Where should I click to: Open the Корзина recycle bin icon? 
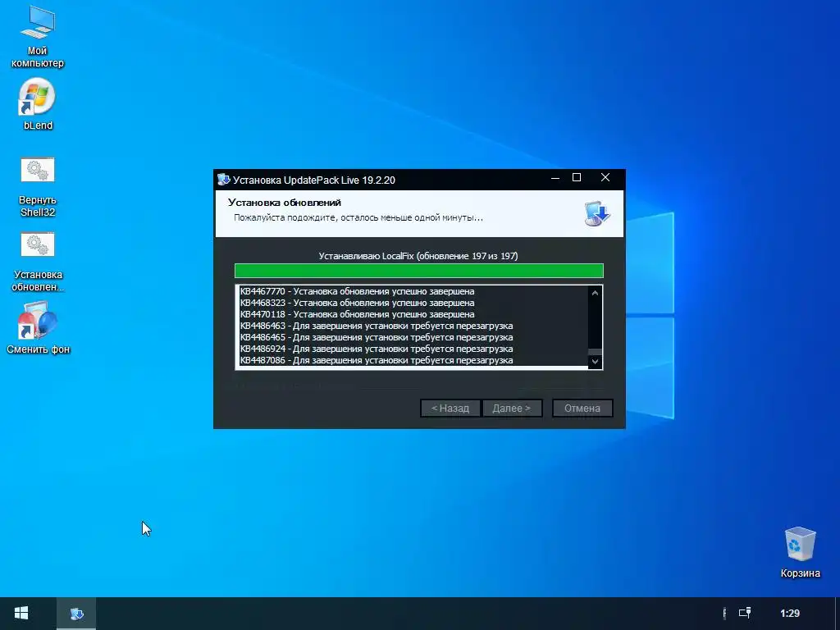click(x=800, y=552)
